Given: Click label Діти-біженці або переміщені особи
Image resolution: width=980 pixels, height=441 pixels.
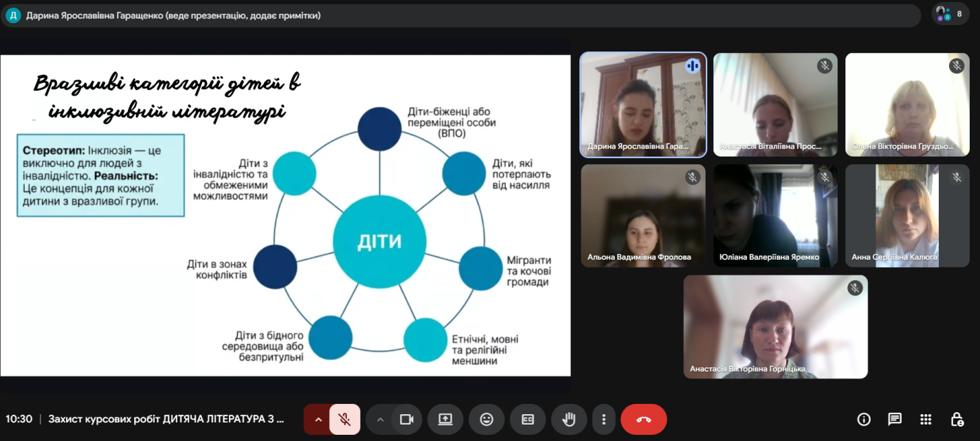Looking at the screenshot, I should point(452,122).
